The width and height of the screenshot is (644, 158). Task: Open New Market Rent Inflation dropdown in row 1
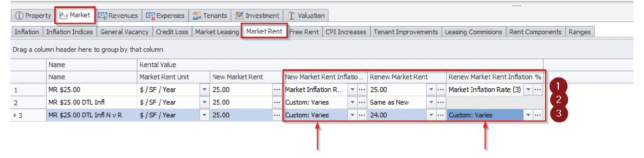352,90
